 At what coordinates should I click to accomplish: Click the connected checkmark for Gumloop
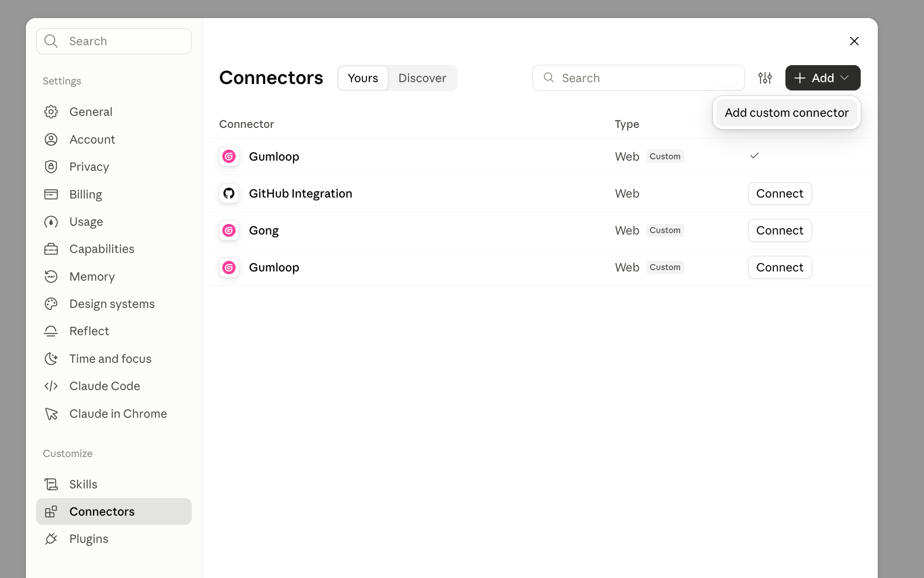click(754, 156)
